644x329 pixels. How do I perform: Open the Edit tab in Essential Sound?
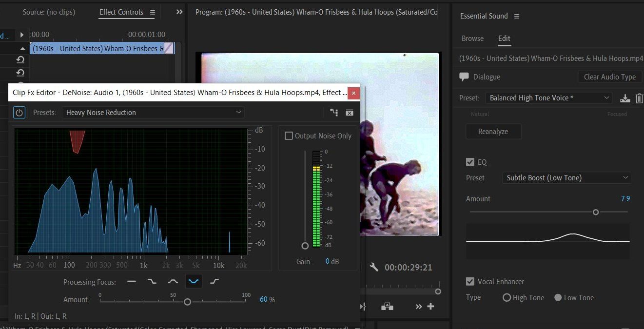[x=504, y=39]
